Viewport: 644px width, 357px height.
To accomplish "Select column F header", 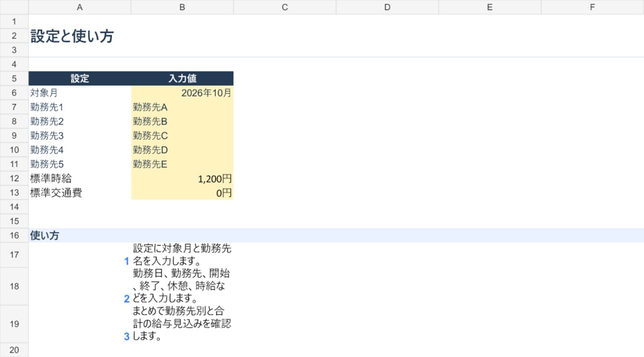I will tap(592, 7).
